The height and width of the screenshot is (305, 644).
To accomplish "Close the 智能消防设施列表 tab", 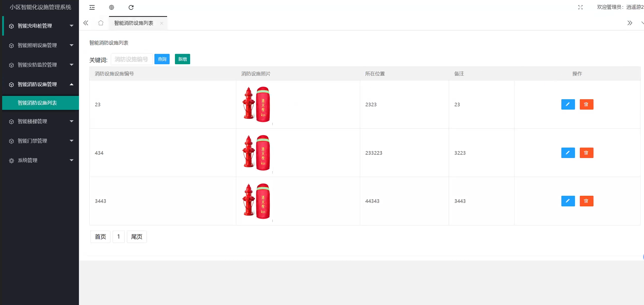I will (161, 23).
